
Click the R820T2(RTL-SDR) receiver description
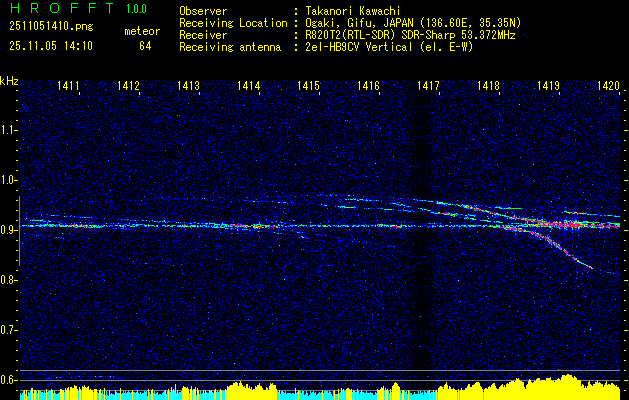coord(410,35)
